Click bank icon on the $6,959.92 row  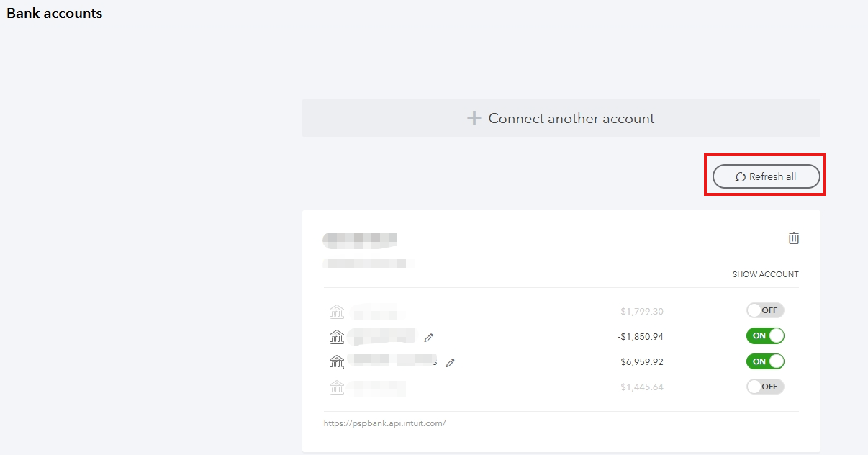(x=337, y=361)
